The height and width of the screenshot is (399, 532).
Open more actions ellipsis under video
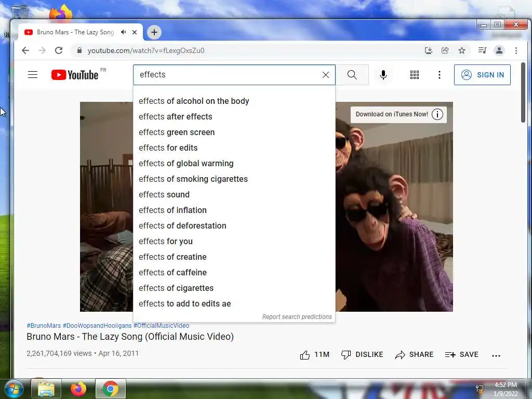click(496, 355)
